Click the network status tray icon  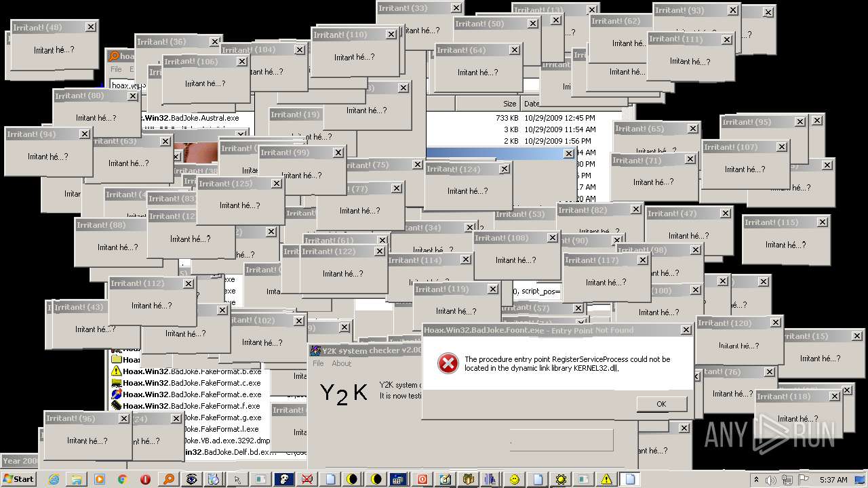point(787,480)
